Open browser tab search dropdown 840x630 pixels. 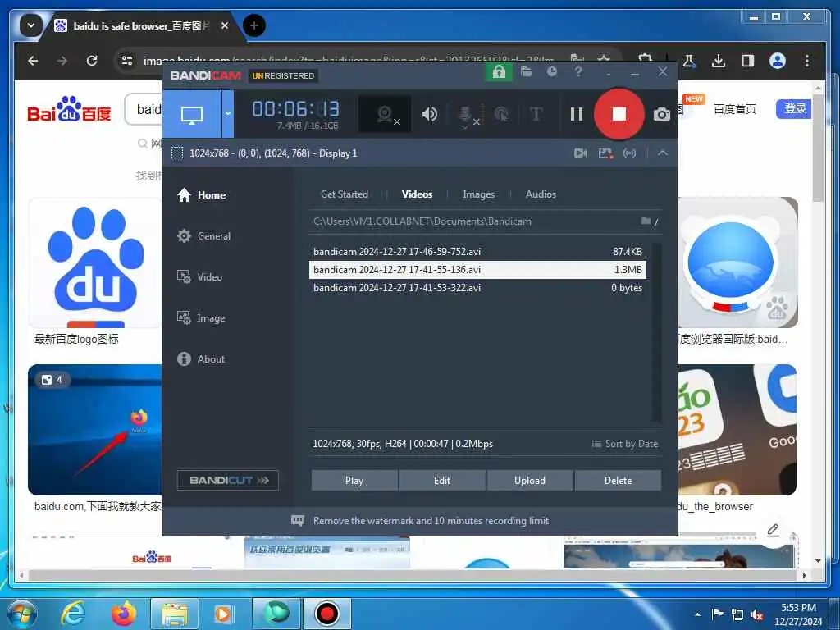coord(31,25)
